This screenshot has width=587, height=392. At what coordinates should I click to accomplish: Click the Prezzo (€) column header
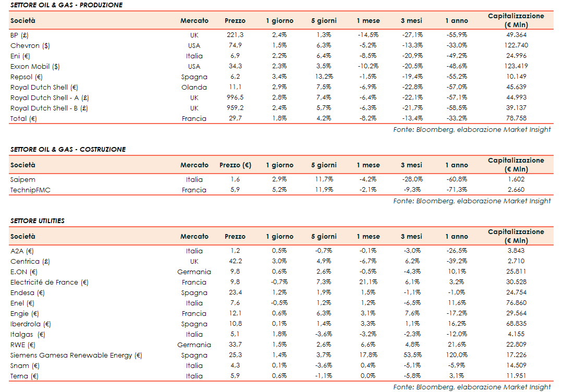tap(235, 165)
